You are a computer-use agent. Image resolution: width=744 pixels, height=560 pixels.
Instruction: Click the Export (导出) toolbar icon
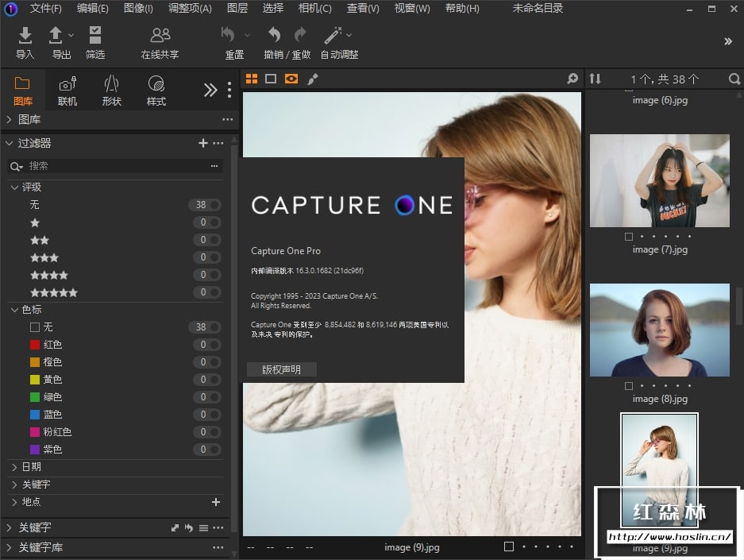click(56, 37)
